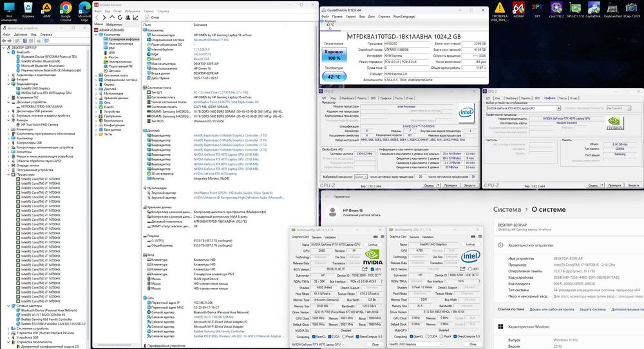Click AIDA64 graph chart toolbar icon
The height and width of the screenshot is (349, 644).
pos(135,17)
